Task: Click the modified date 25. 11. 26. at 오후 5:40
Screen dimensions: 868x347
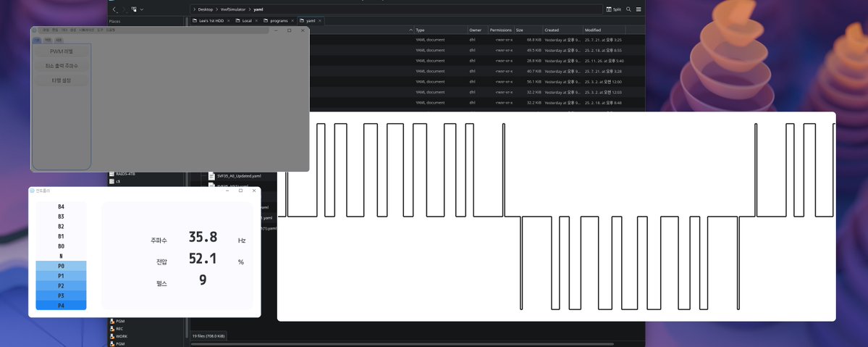Action: coord(604,60)
